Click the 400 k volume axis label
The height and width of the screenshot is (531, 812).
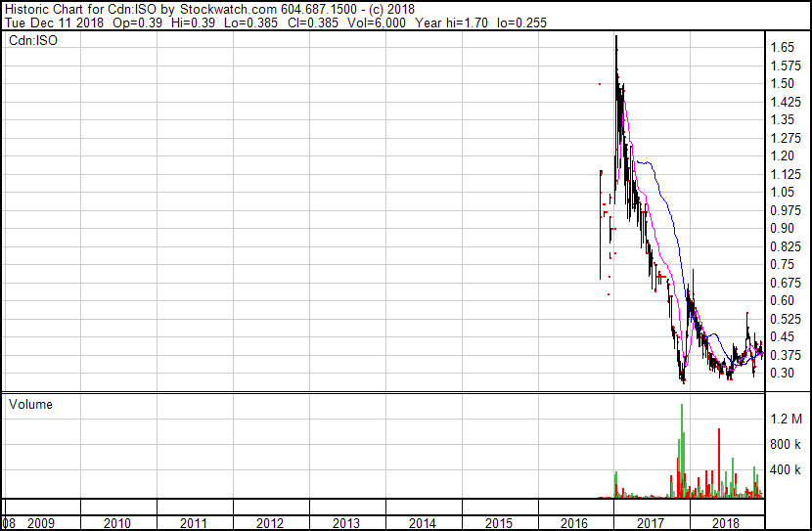(x=785, y=469)
